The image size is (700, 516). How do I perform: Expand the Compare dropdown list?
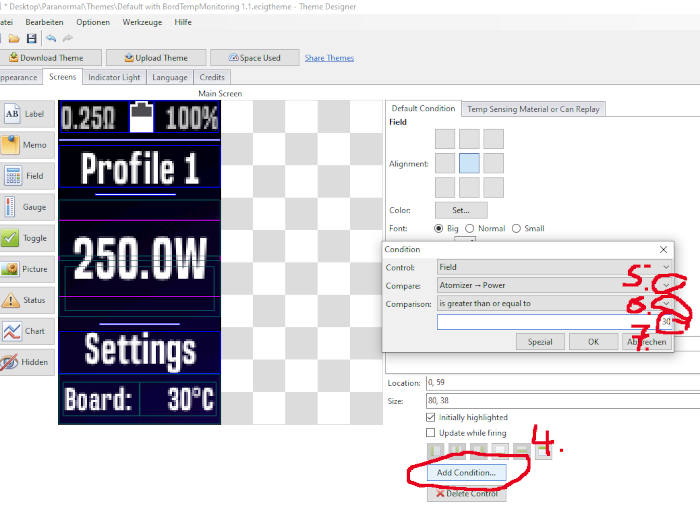tap(666, 285)
